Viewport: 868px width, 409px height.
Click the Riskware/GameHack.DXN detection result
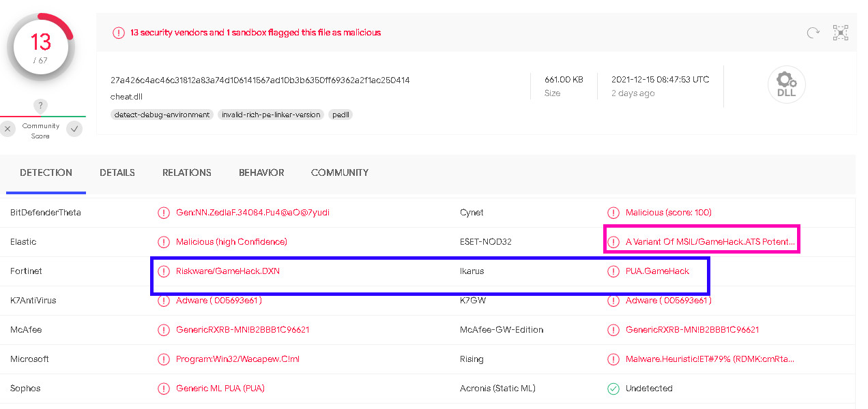coord(228,271)
